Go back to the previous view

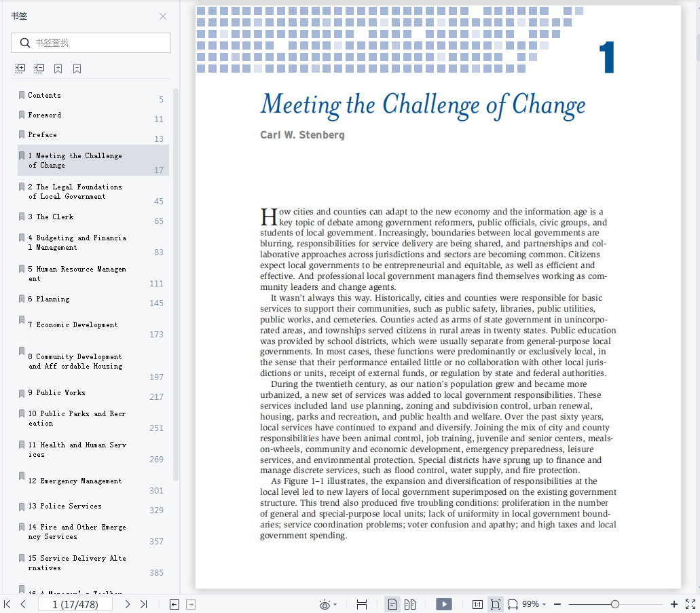(174, 605)
